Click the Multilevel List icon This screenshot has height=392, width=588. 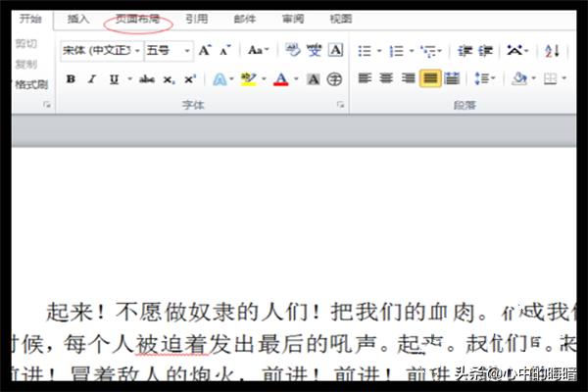(428, 51)
